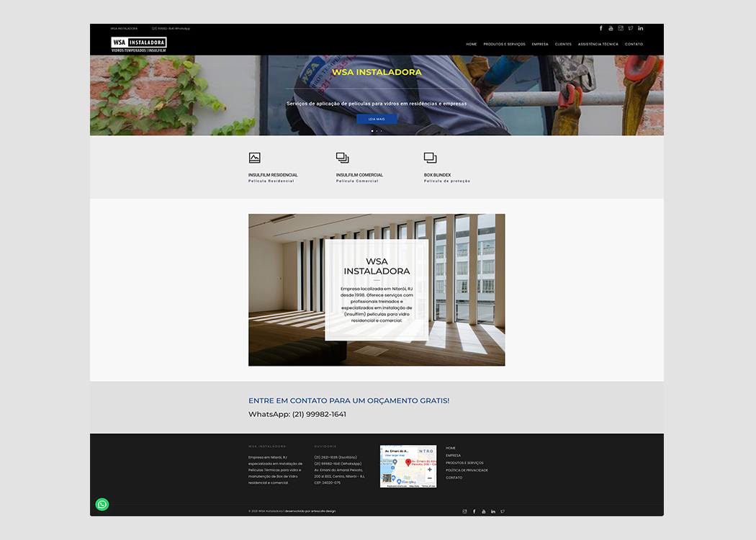Open the YouTube icon in the top header

coord(611,29)
